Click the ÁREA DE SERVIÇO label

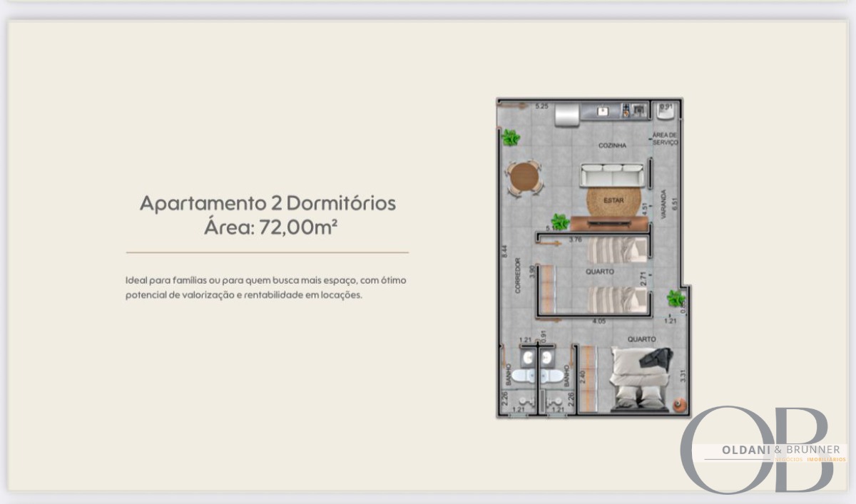point(664,138)
